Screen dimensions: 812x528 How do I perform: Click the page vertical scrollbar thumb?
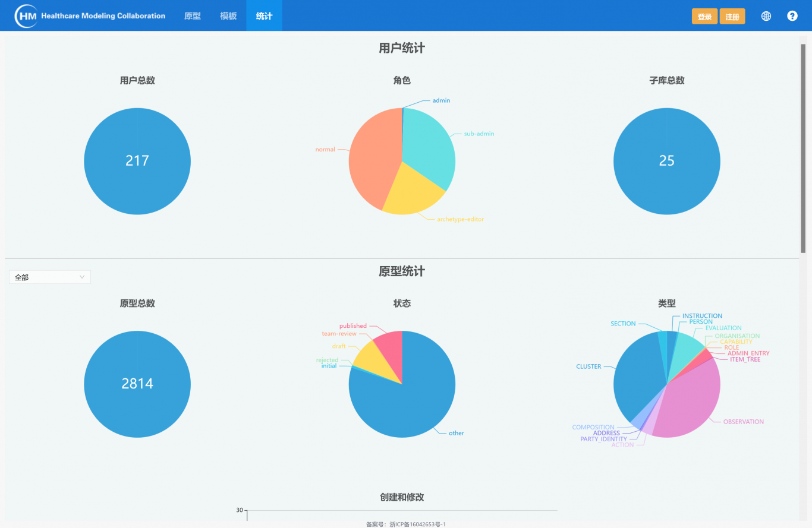tap(803, 148)
